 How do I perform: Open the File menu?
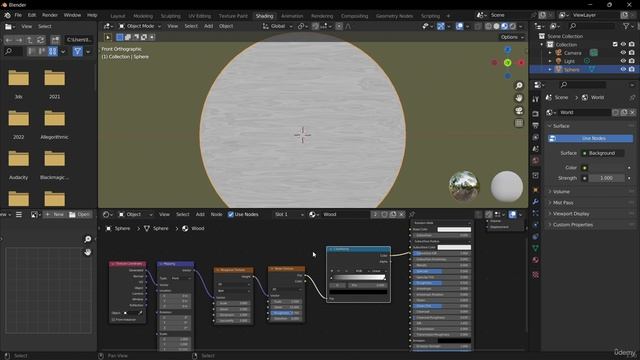pos(18,15)
